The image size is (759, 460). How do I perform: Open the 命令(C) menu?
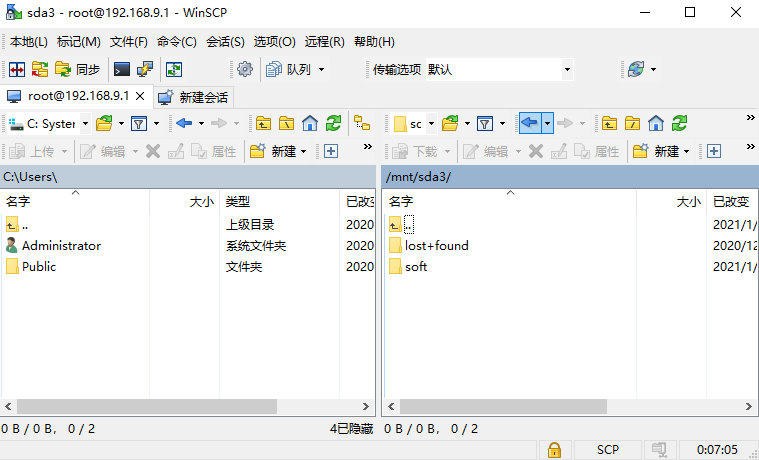177,42
